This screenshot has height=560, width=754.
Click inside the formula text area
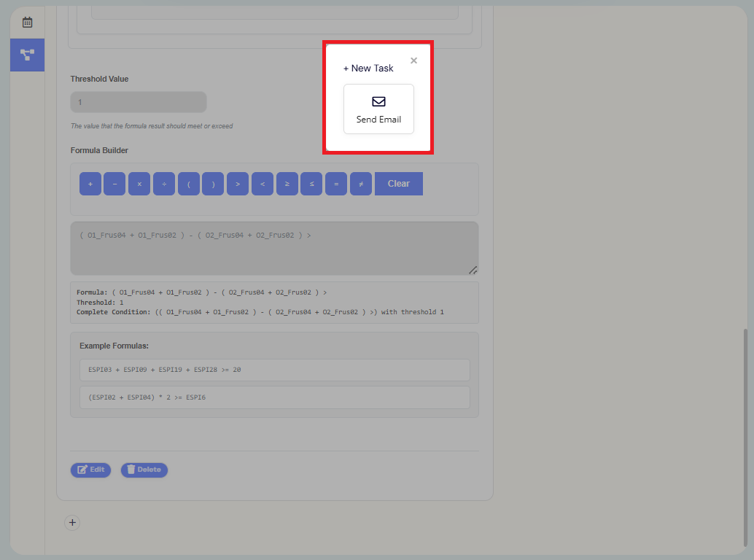(274, 248)
